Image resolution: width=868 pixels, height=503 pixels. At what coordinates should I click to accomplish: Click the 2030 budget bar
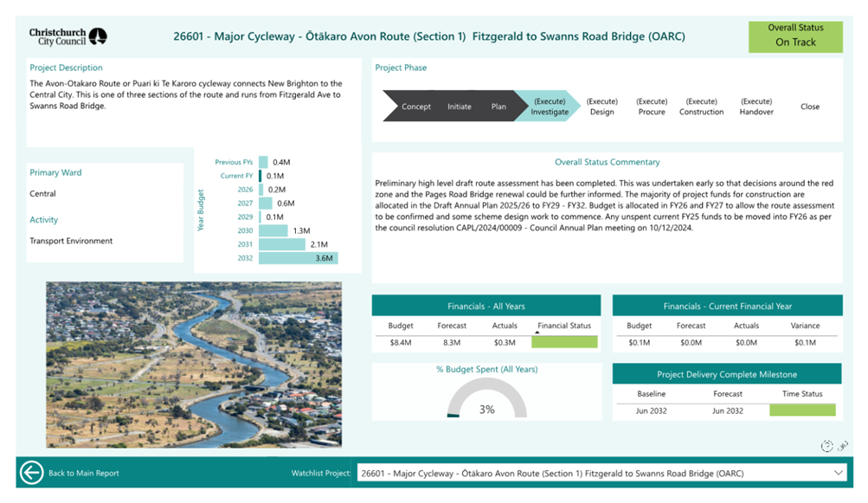273,230
